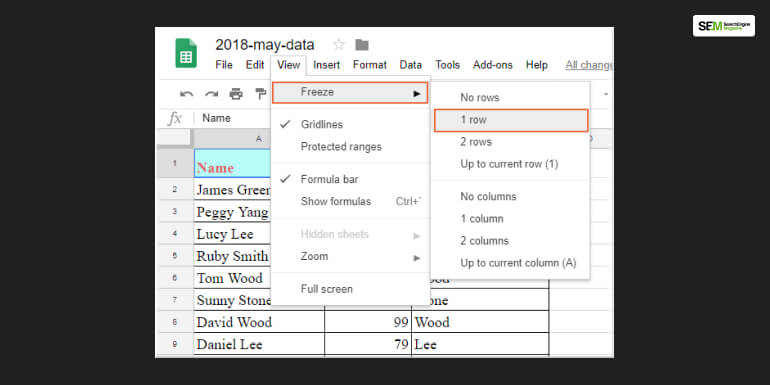Click Full screen menu item
The height and width of the screenshot is (385, 770).
(x=351, y=289)
